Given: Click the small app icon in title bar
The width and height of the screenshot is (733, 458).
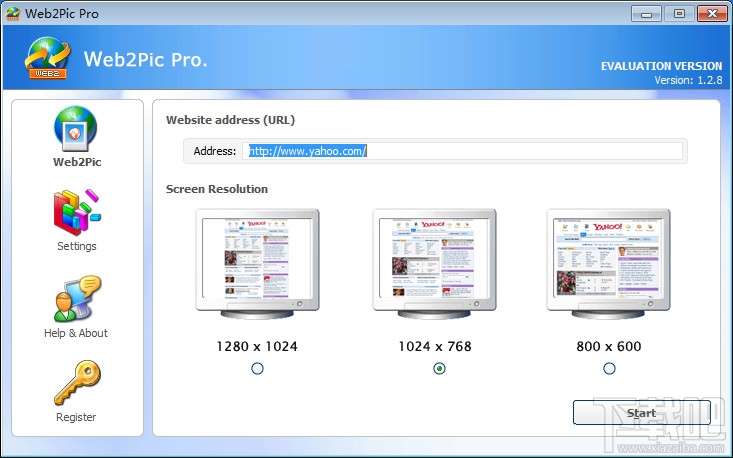Looking at the screenshot, I should tap(13, 14).
